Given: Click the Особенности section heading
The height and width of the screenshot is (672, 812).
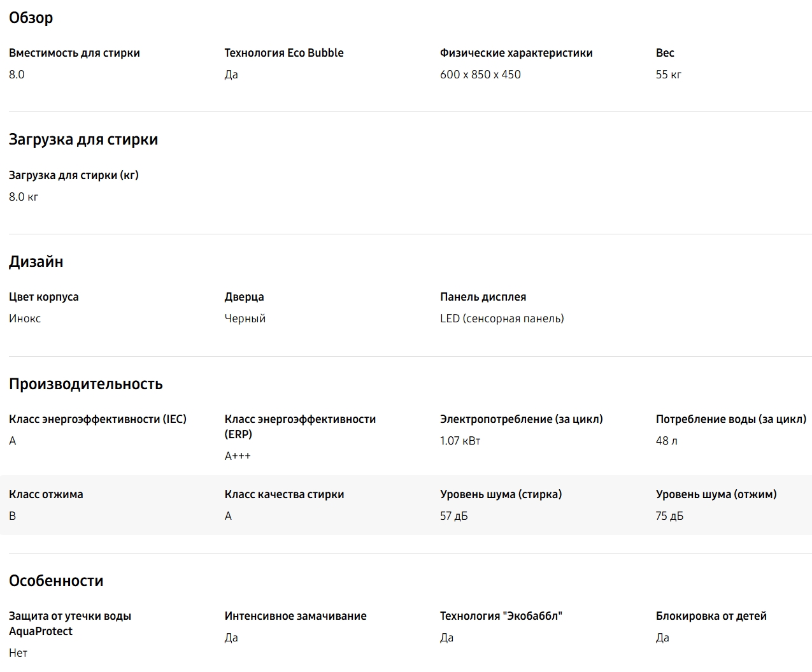Looking at the screenshot, I should coord(56,581).
